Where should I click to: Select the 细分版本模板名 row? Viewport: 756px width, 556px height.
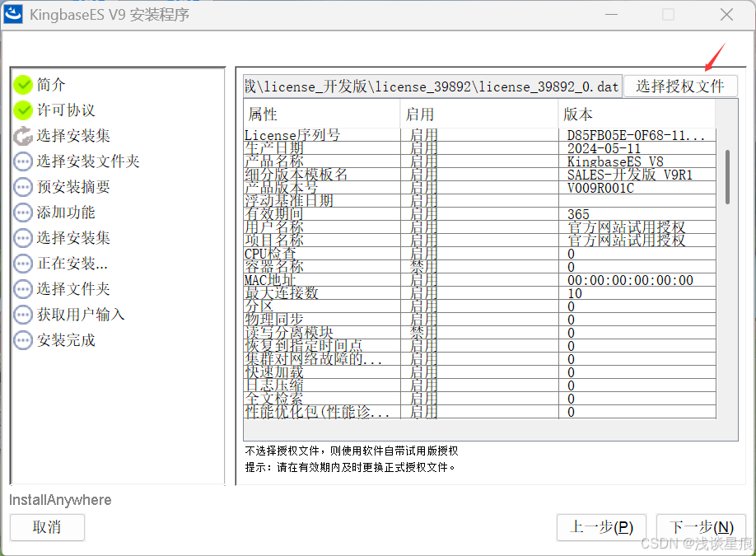480,175
